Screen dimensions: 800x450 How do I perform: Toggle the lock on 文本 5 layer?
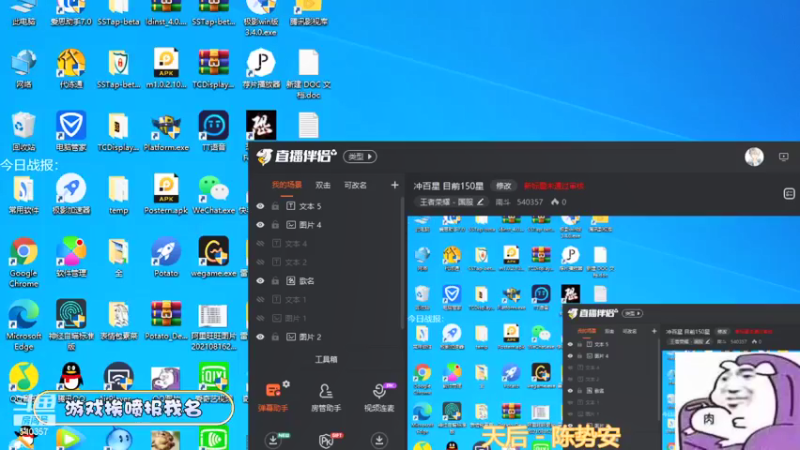275,206
